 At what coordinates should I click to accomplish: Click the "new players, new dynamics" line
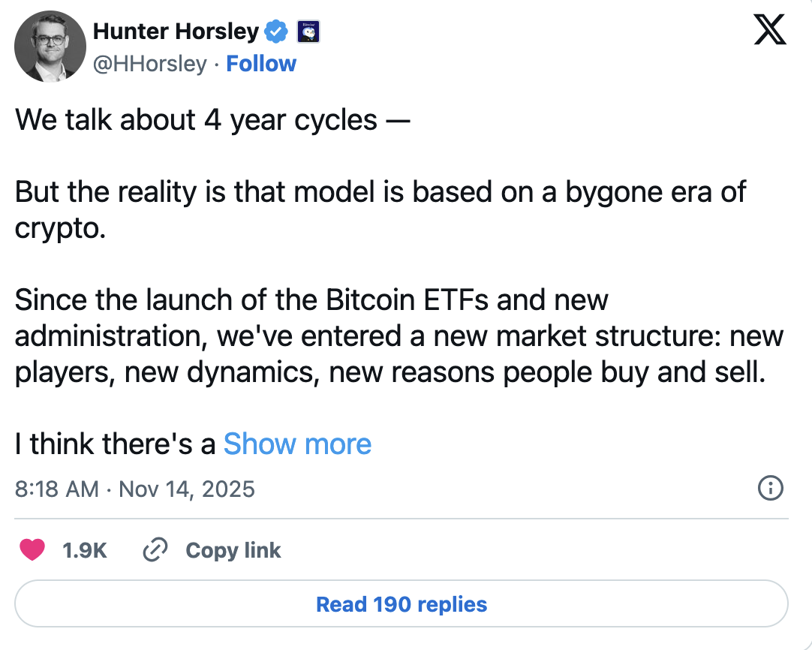click(x=389, y=372)
